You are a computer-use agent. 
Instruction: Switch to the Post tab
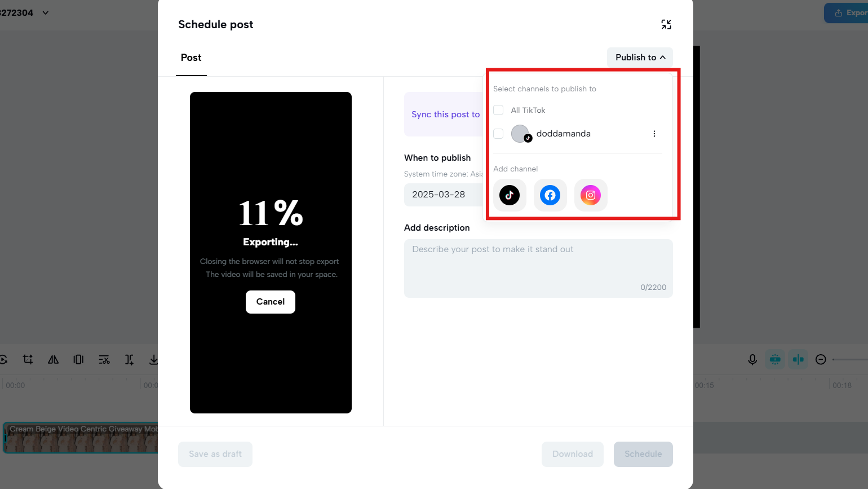click(191, 58)
